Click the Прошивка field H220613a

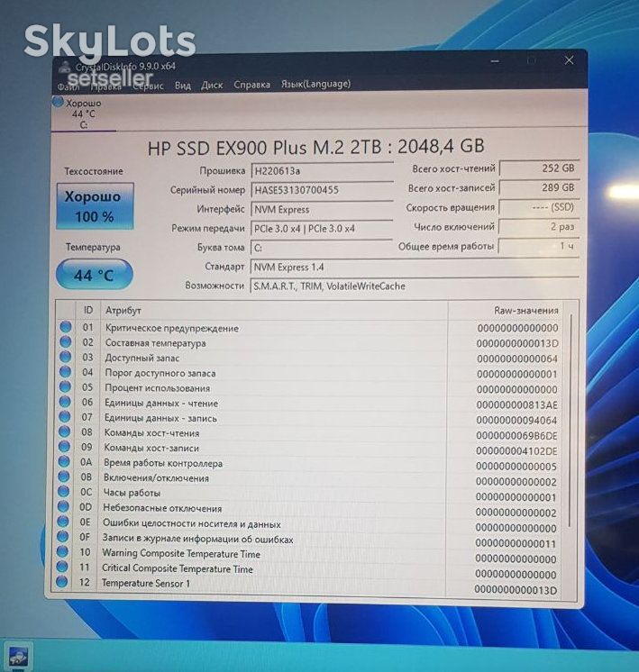pos(322,171)
